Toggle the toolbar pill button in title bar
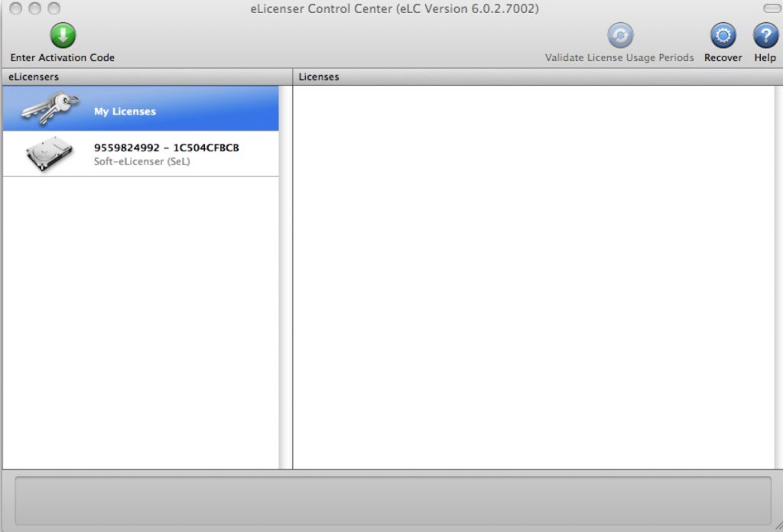Image resolution: width=783 pixels, height=532 pixels. [772, 8]
